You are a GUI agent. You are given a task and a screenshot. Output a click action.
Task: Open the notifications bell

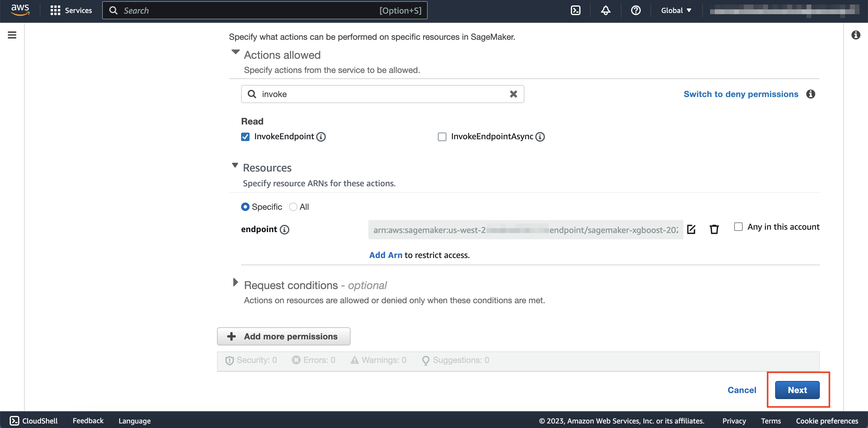[x=605, y=11]
